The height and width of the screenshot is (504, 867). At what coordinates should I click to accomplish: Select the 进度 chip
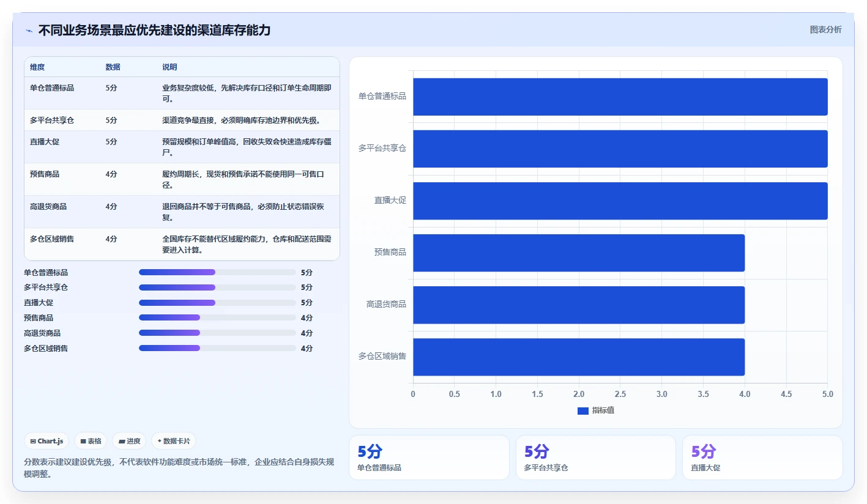pyautogui.click(x=129, y=441)
